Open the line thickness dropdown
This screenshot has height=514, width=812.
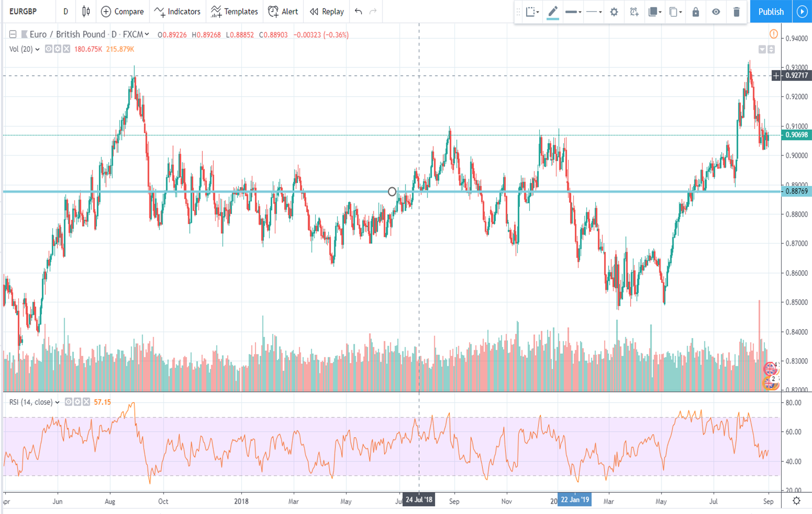(x=573, y=11)
